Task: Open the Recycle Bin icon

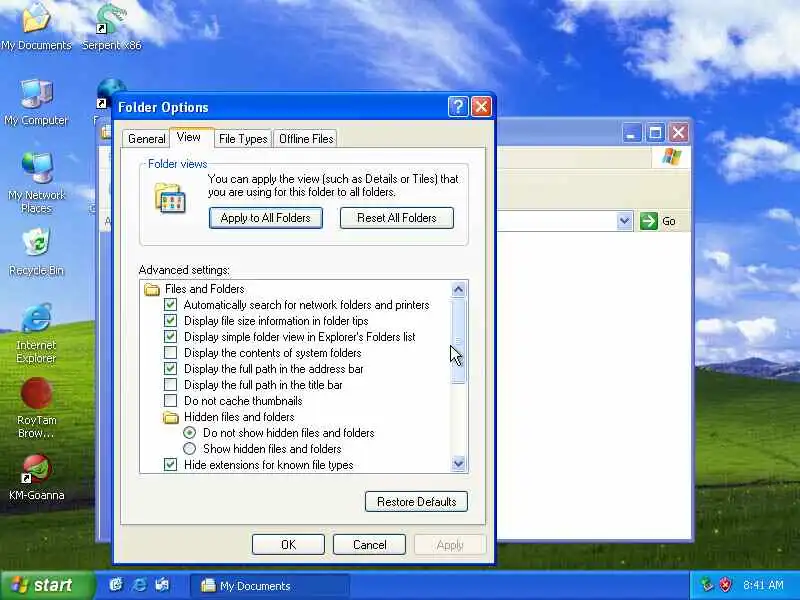Action: 36,252
